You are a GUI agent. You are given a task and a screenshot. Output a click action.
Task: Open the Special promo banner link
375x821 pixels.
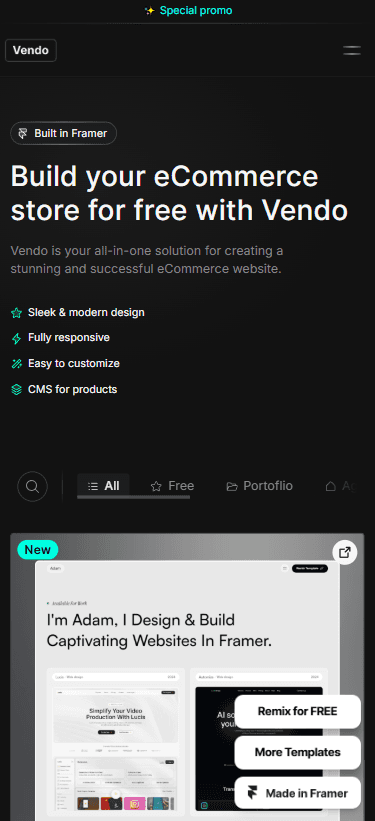(188, 11)
